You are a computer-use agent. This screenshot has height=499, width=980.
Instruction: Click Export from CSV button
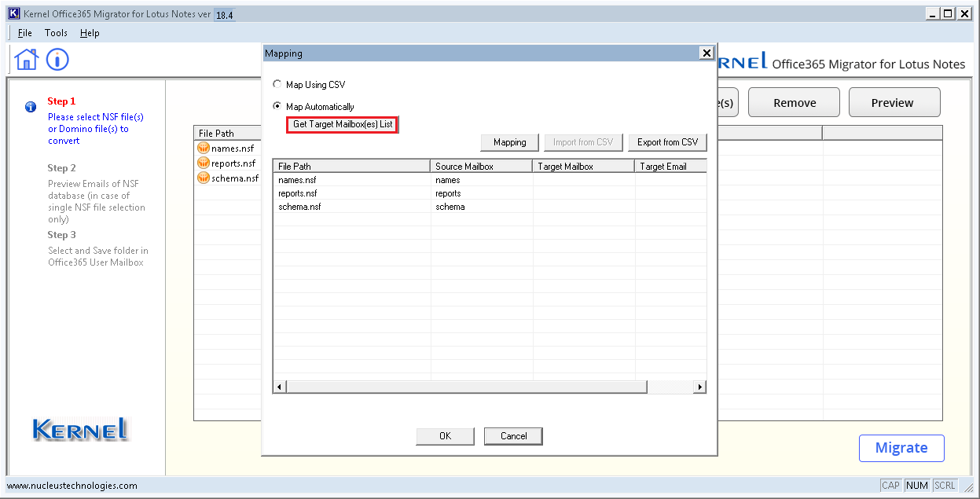(x=667, y=142)
